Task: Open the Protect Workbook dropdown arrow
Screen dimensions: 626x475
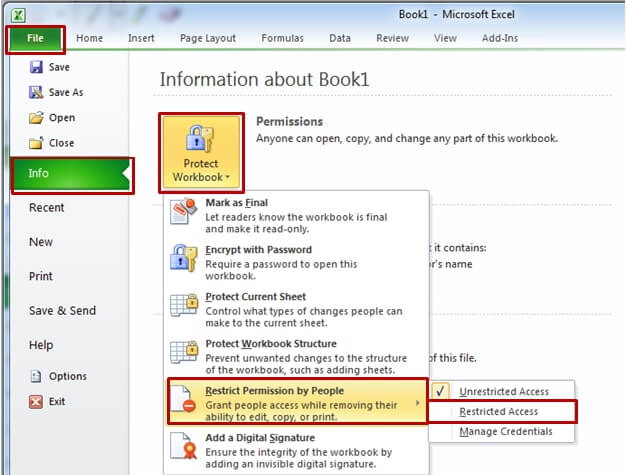Action: point(228,177)
